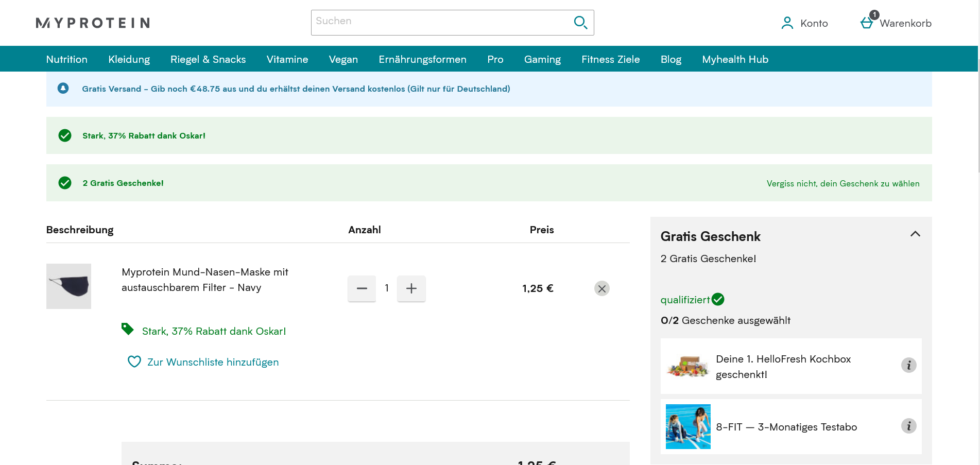Collapse the Gratis Geschenk panel
The height and width of the screenshot is (465, 980).
click(x=915, y=234)
